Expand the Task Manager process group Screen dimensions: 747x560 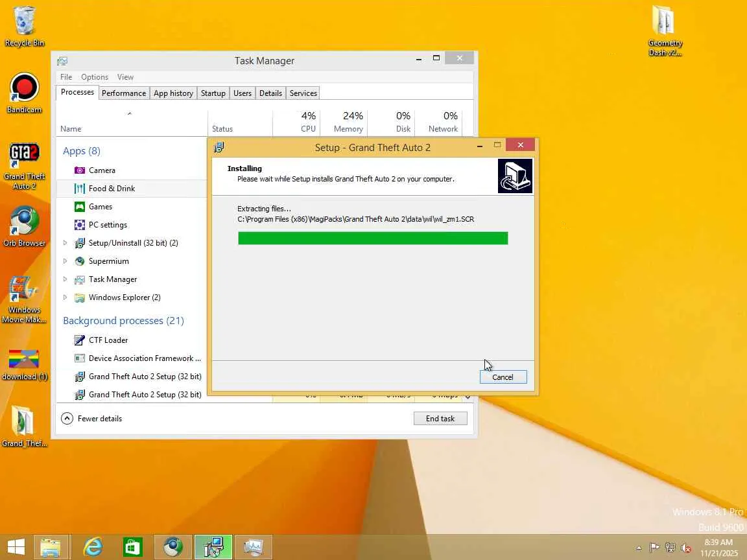pos(65,279)
